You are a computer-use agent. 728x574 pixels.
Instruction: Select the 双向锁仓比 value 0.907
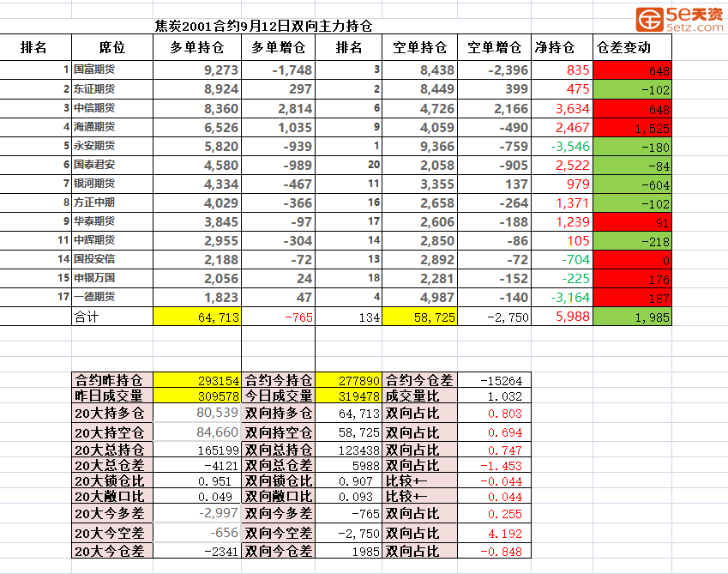pyautogui.click(x=349, y=480)
